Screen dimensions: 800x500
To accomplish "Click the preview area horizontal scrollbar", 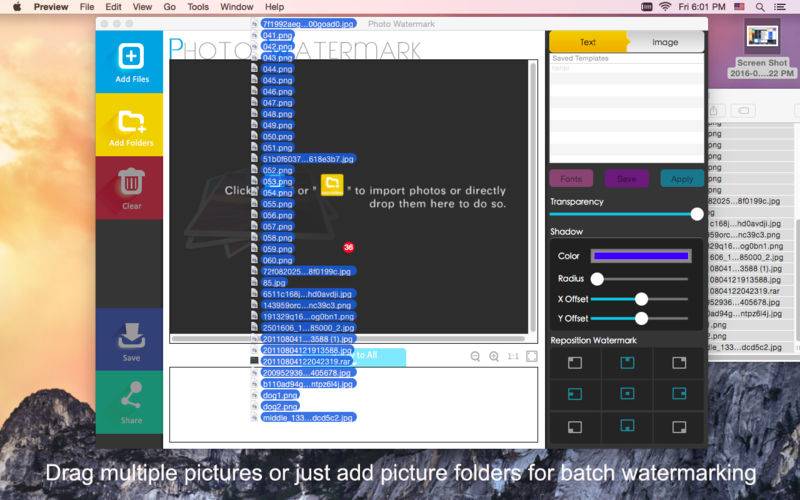I will coord(348,338).
